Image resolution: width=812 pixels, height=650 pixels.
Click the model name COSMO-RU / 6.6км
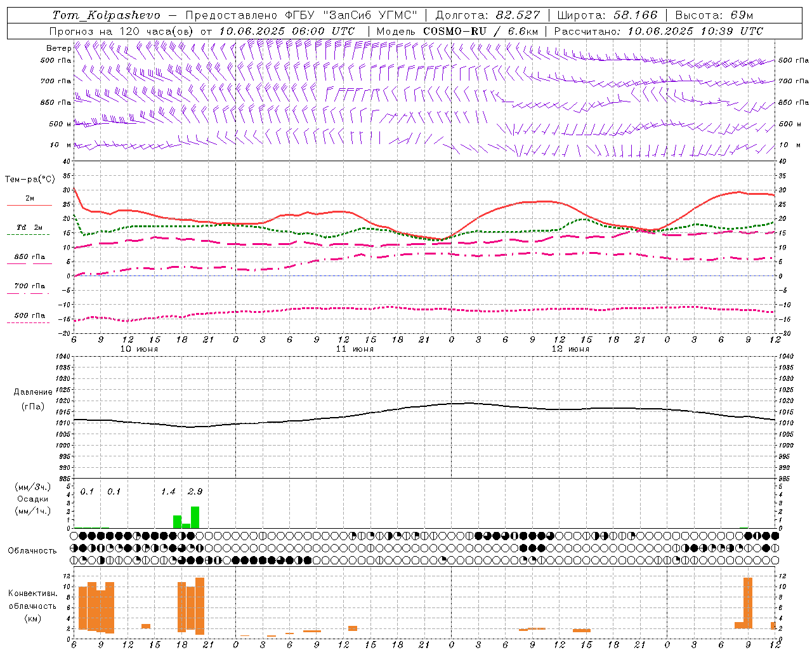[x=480, y=31]
